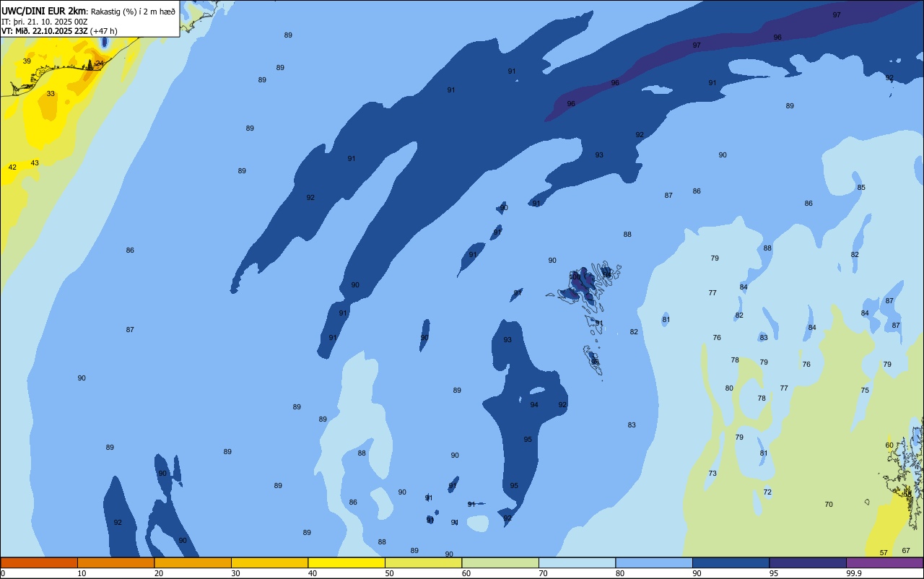Click the humidity value 85 on the map

click(861, 188)
